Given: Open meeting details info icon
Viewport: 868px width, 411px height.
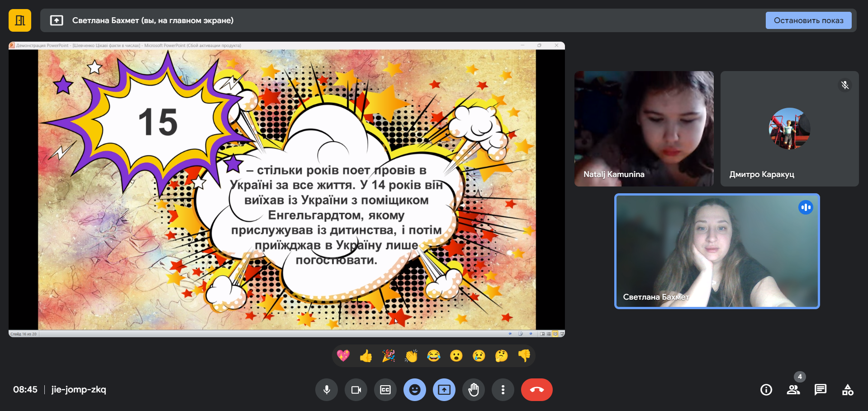Looking at the screenshot, I should pyautogui.click(x=766, y=390).
